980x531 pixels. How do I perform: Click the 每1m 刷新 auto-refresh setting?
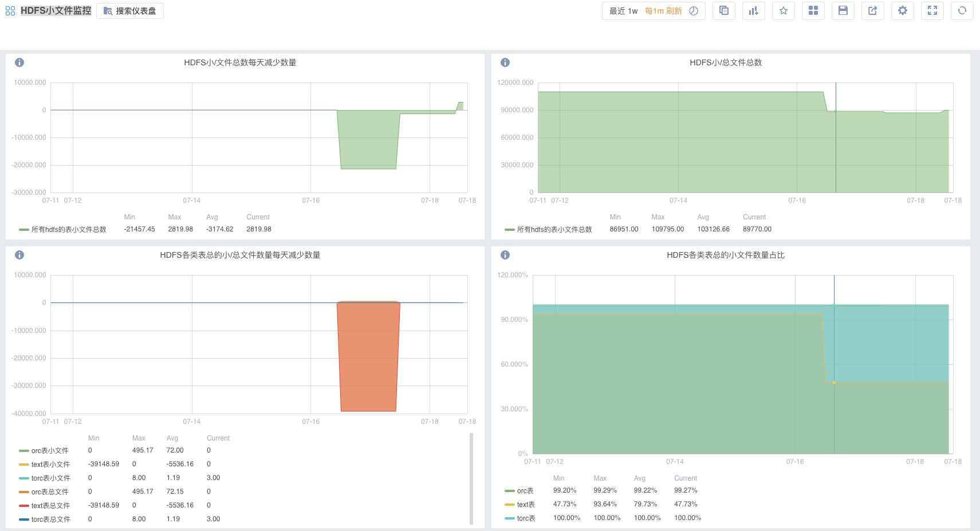click(x=663, y=11)
